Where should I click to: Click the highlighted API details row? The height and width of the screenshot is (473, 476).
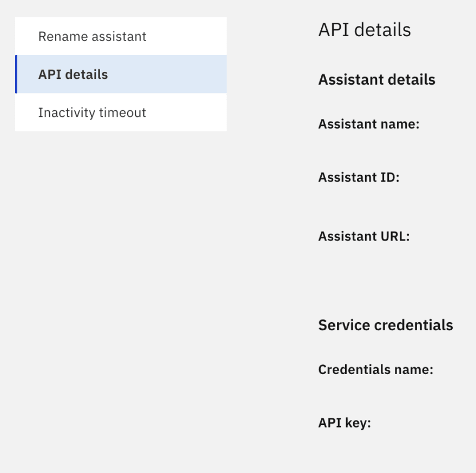tap(121, 75)
